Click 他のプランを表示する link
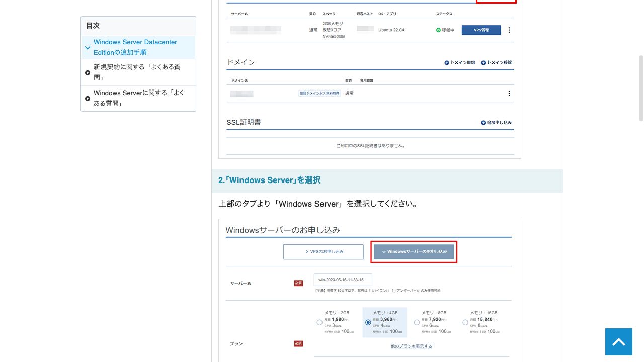 click(412, 346)
